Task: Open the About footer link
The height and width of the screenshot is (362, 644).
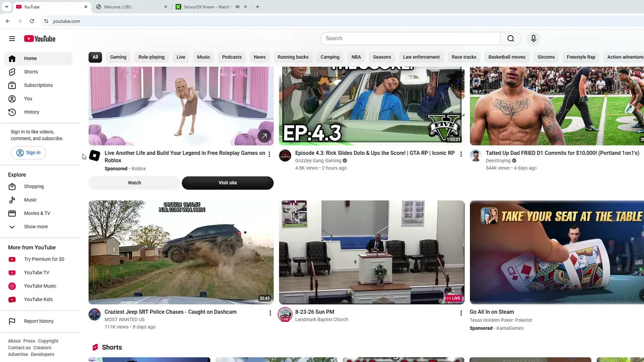Action: click(x=14, y=341)
